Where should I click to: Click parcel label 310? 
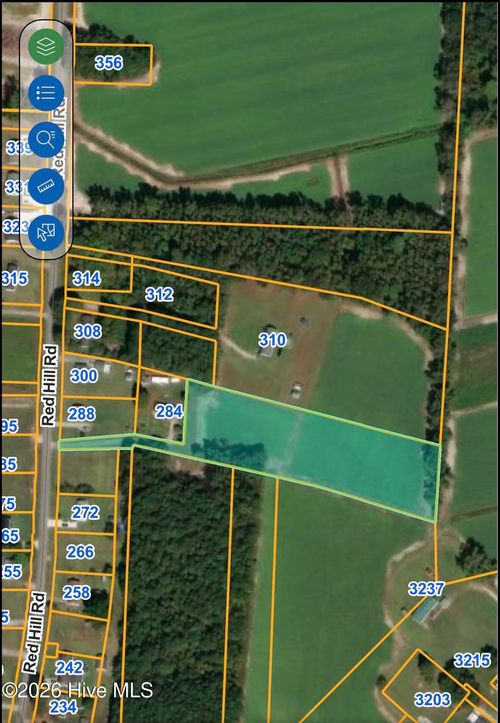pyautogui.click(x=273, y=340)
